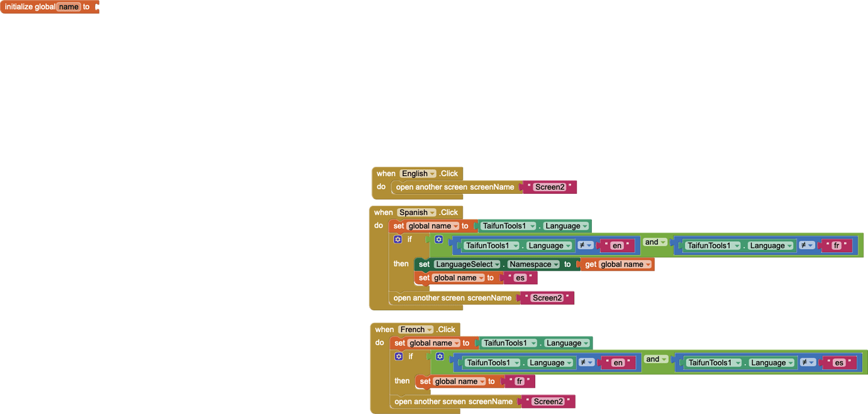Click the inner gear icon inside French condition

tap(438, 356)
